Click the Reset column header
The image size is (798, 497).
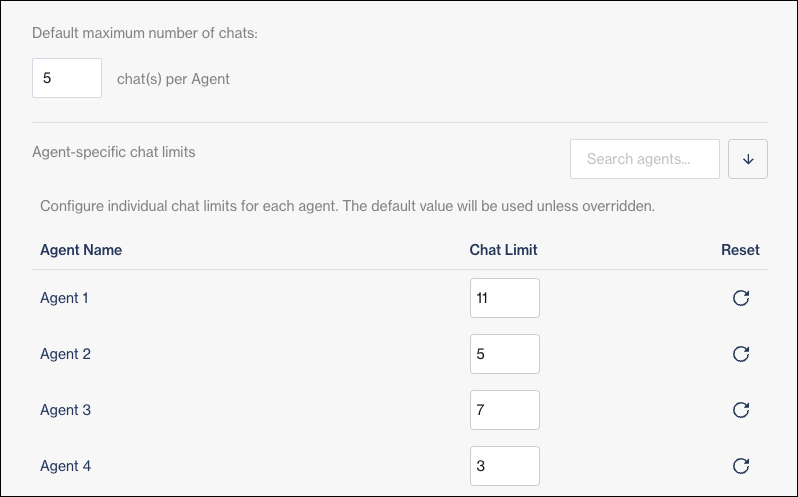(740, 250)
